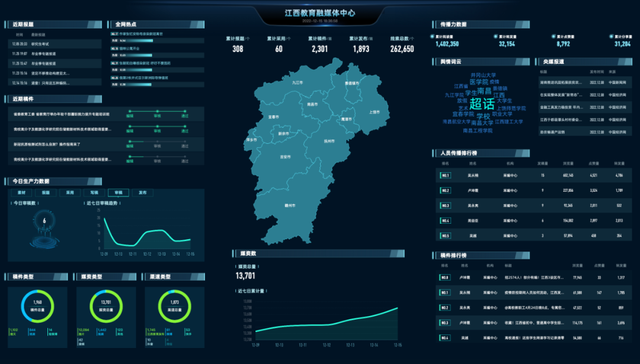Switch to the 发布 tab
Viewport: 640px width, 364px height.
(143, 193)
